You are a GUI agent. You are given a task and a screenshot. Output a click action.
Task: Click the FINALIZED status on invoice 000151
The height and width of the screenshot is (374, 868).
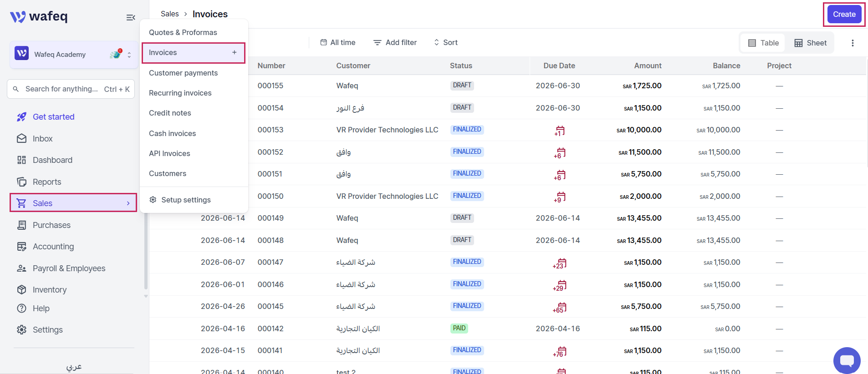coord(467,173)
